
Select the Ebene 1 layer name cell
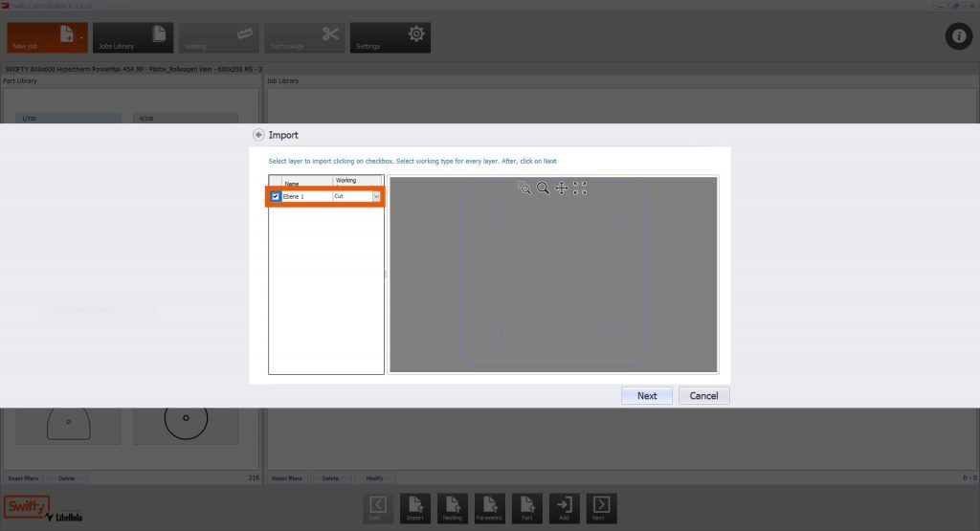(306, 196)
